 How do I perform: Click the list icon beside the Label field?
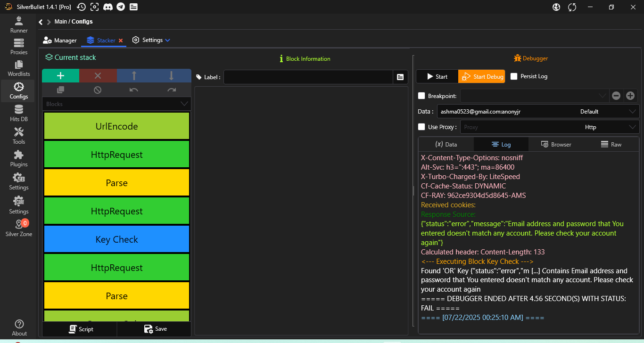pyautogui.click(x=400, y=77)
